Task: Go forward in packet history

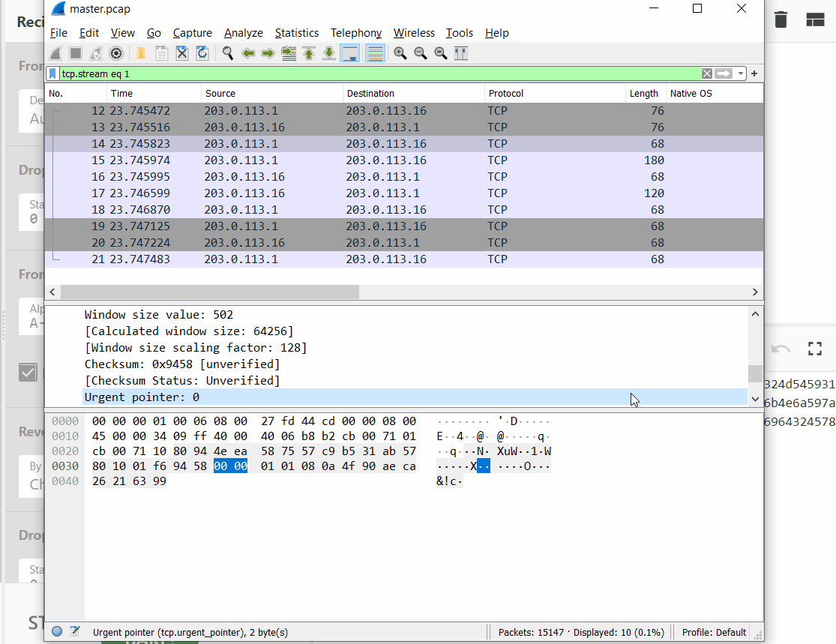Action: [x=268, y=53]
